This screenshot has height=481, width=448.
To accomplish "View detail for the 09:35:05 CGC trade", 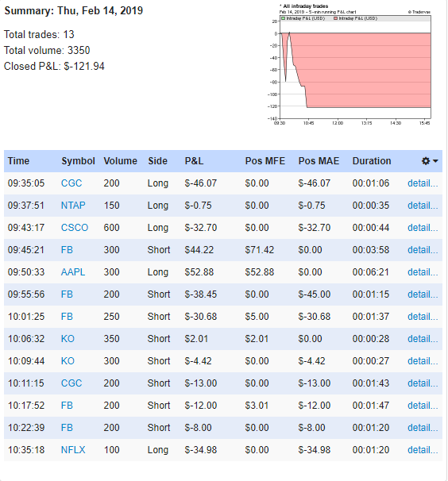I will 423,183.
